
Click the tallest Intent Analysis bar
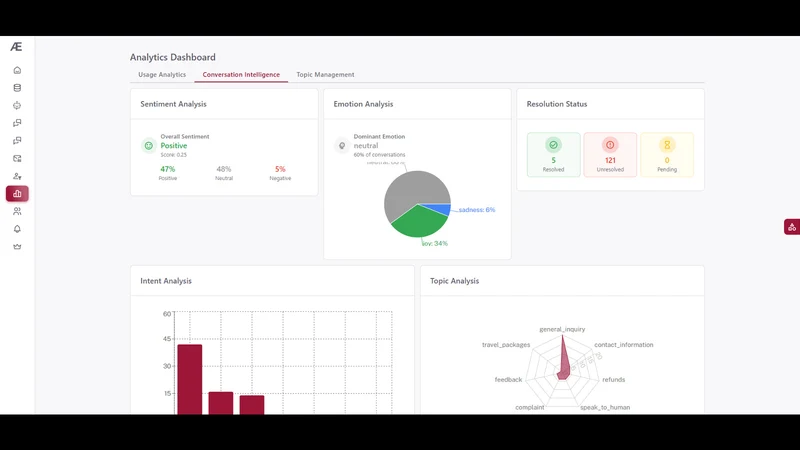pyautogui.click(x=190, y=379)
